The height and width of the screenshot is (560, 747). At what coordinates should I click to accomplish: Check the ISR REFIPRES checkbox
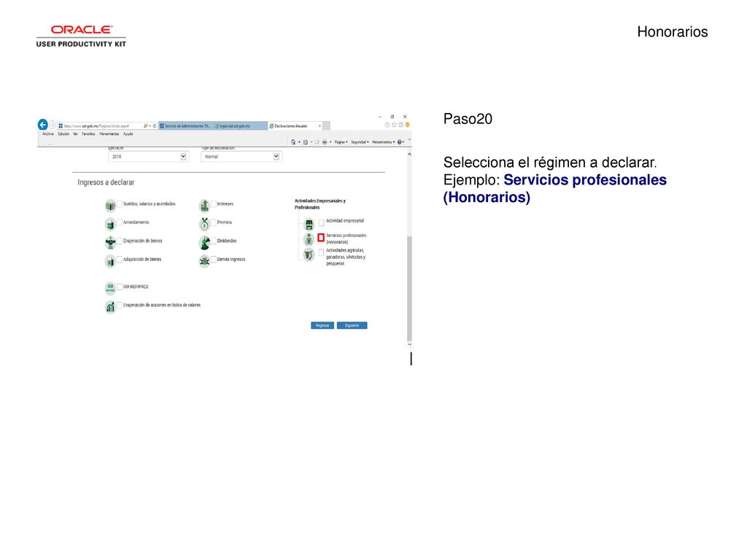coord(120,286)
